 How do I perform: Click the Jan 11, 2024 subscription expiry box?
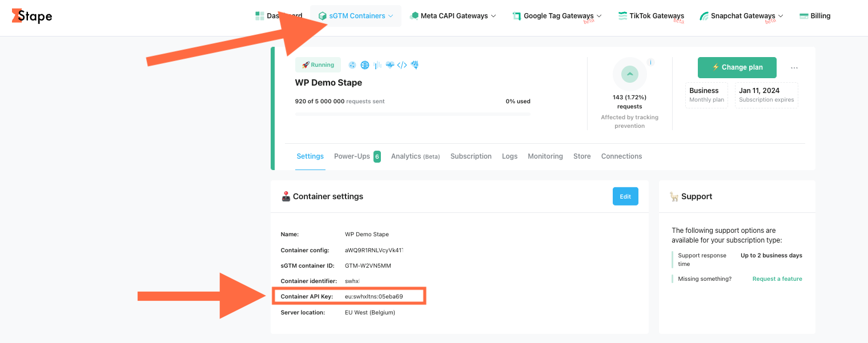(x=766, y=95)
